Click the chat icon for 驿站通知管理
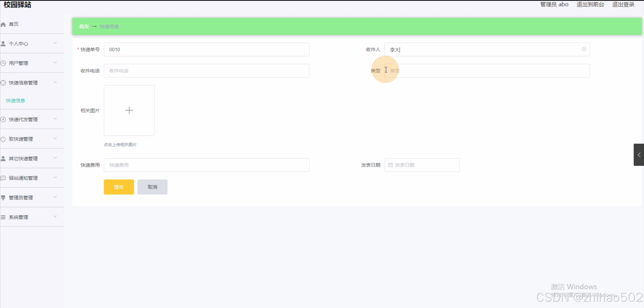The width and height of the screenshot is (644, 308). click(3, 178)
